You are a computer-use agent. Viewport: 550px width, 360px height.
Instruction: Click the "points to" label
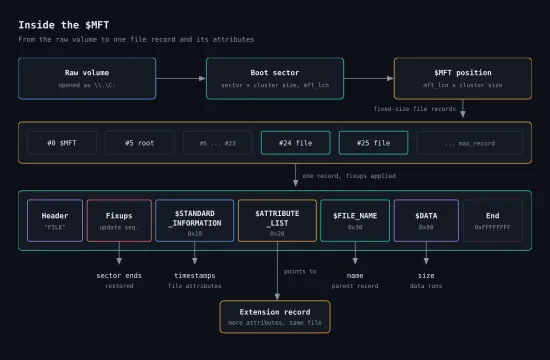300,271
